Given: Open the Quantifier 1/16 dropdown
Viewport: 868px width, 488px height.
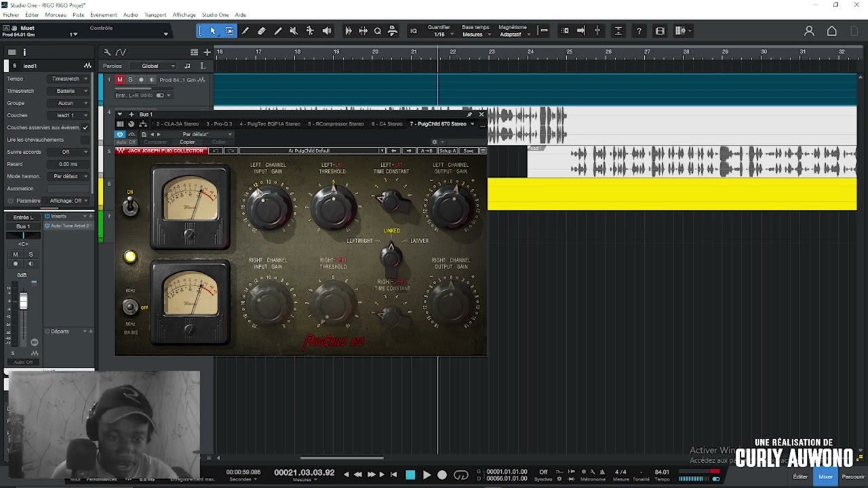Looking at the screenshot, I should pyautogui.click(x=439, y=31).
